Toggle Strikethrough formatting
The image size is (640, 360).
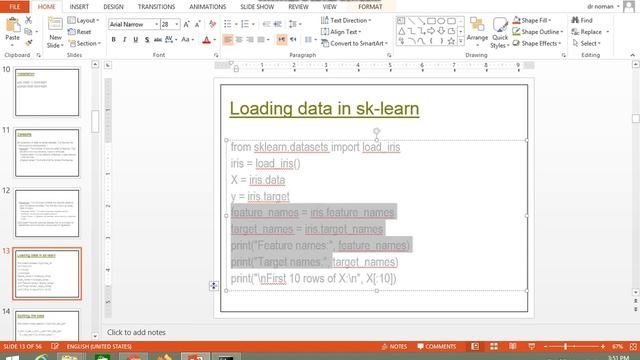158,40
